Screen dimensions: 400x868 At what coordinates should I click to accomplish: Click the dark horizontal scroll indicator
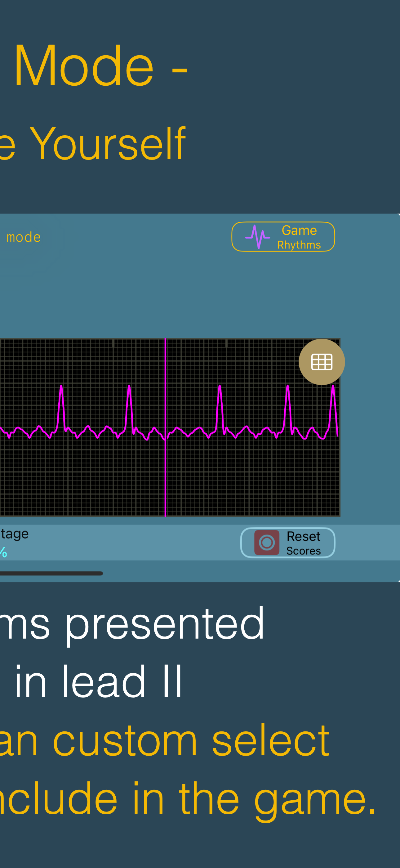(x=51, y=573)
